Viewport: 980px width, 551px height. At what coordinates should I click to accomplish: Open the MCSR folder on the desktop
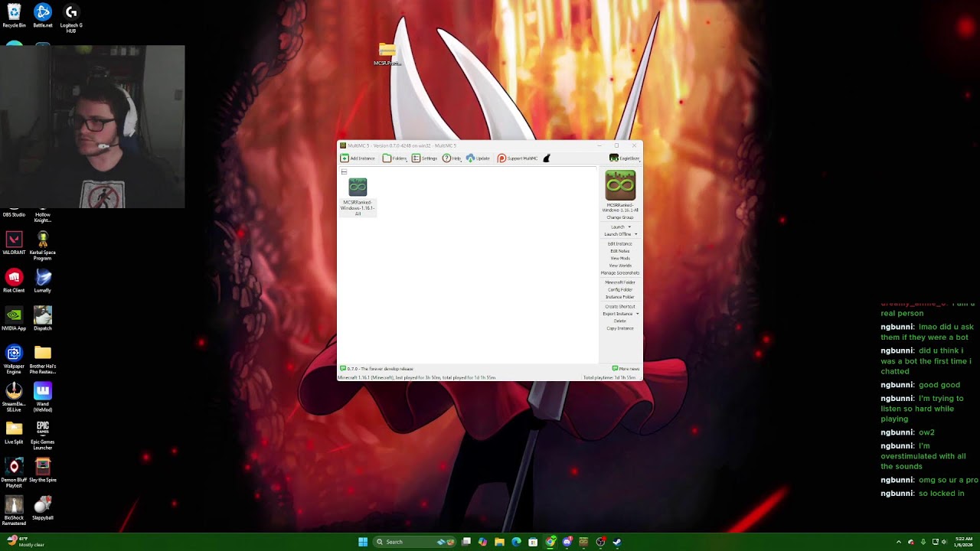tap(387, 54)
